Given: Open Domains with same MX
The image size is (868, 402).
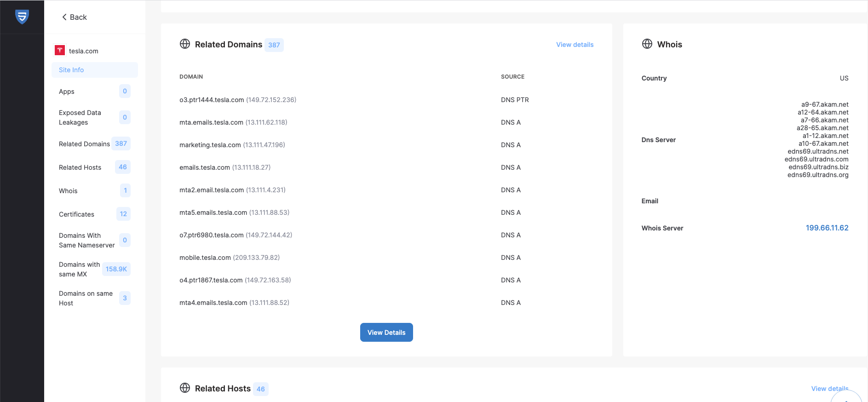Looking at the screenshot, I should click(95, 269).
